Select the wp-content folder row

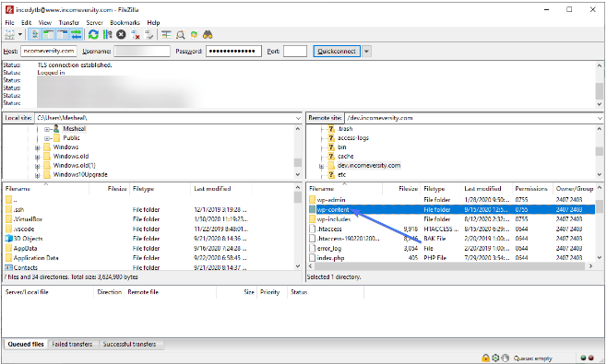tap(451, 209)
